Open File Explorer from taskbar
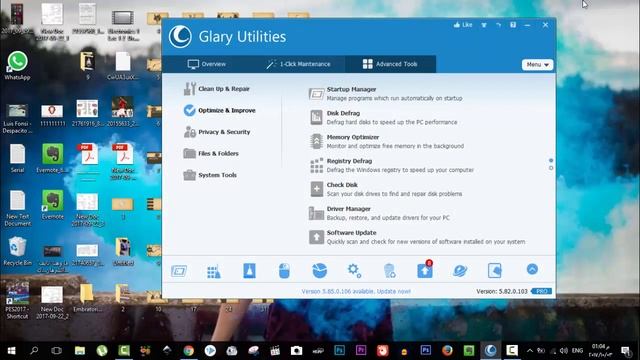The width and height of the screenshot is (640, 360). pos(80,351)
